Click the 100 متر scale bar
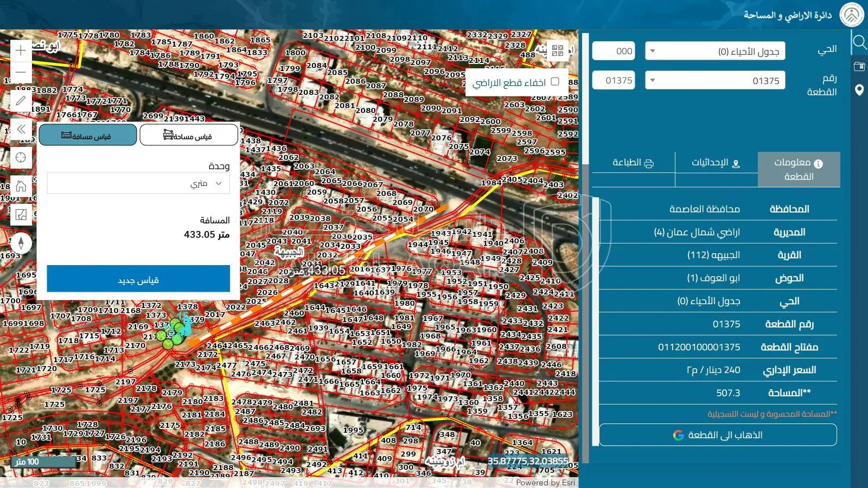Viewport: 868px width, 488px height. pos(43,462)
